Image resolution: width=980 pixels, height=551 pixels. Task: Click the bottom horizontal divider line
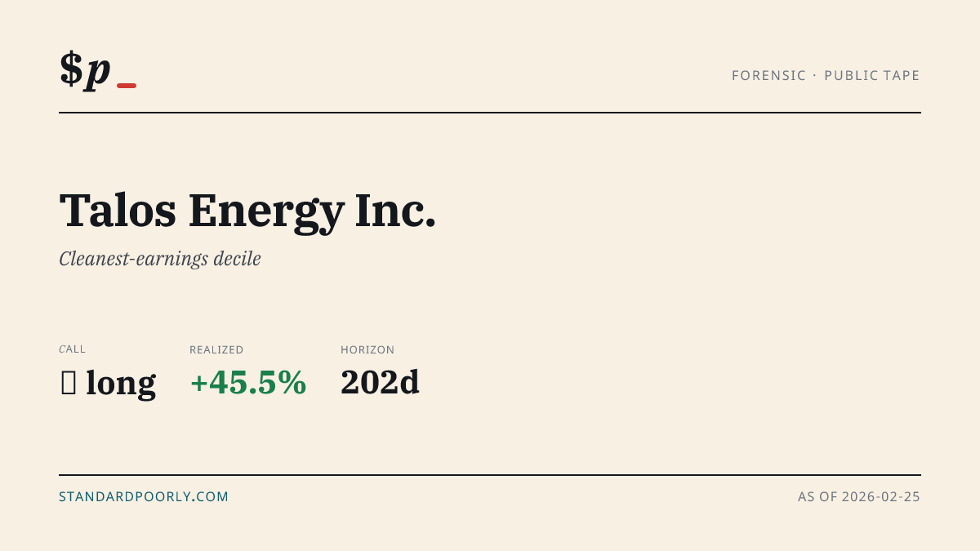[490, 474]
